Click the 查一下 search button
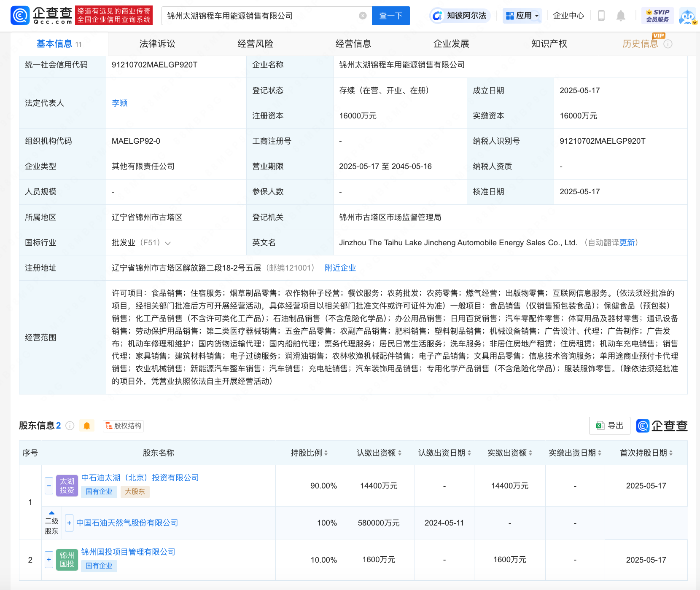This screenshot has width=700, height=590. (x=391, y=16)
